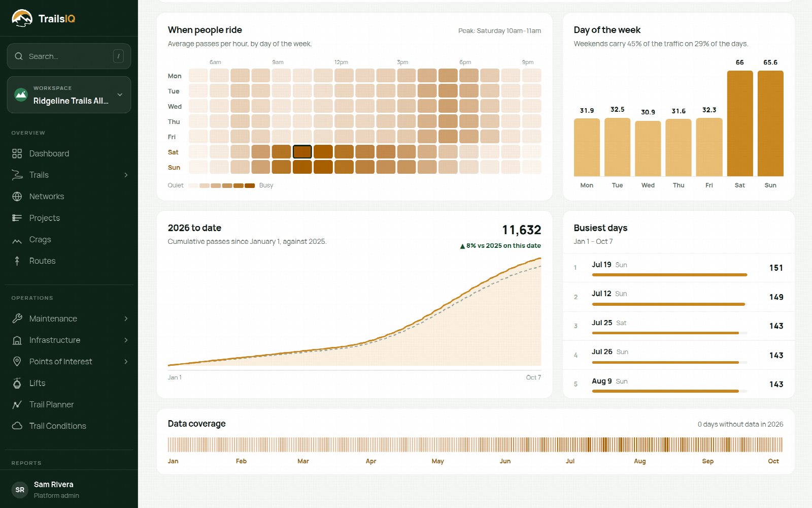The image size is (812, 508).
Task: Click the Networks globe icon
Action: [x=17, y=196]
